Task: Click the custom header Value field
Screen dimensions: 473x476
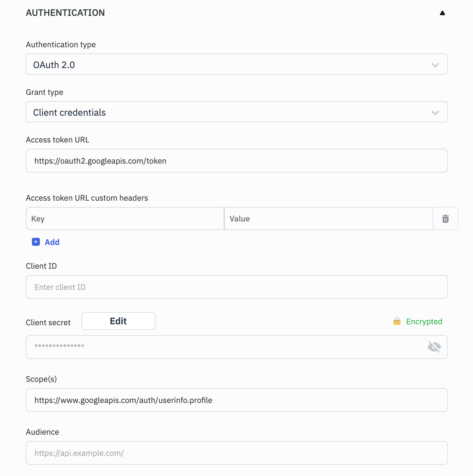Action: pyautogui.click(x=328, y=219)
